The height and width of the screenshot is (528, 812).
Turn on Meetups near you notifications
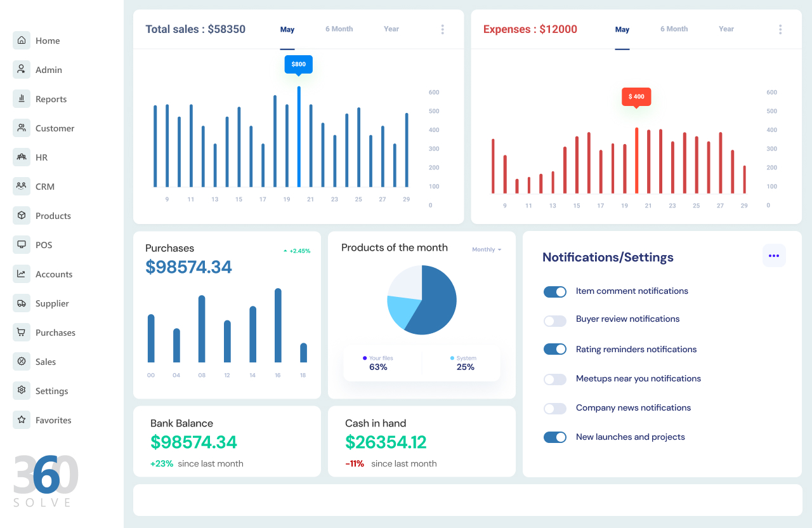pyautogui.click(x=555, y=379)
